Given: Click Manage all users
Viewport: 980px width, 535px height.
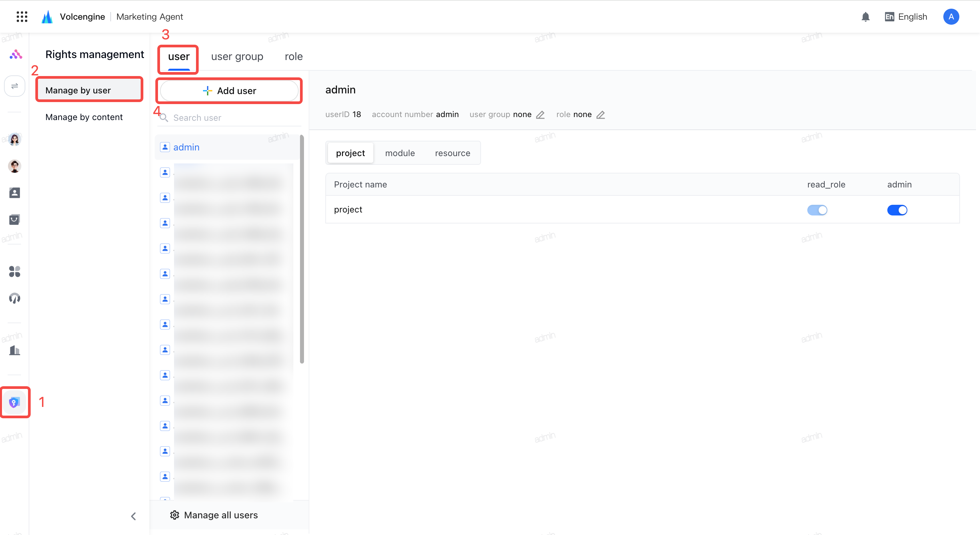Looking at the screenshot, I should [x=214, y=515].
